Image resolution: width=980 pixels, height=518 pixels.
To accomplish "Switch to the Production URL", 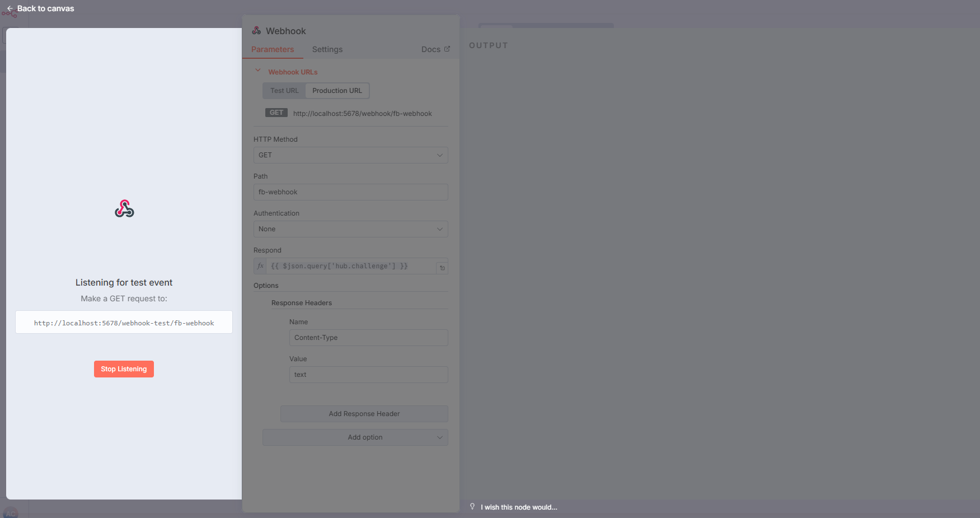I will tap(337, 90).
